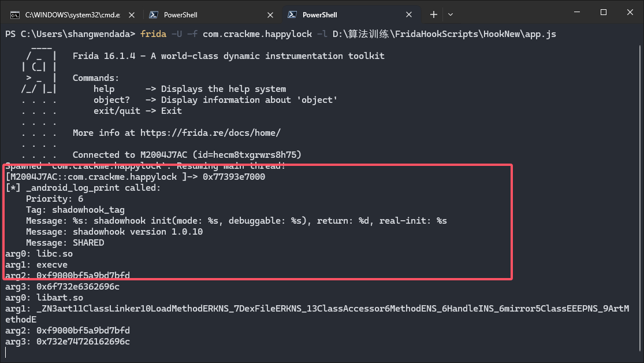The height and width of the screenshot is (363, 644).
Task: Open a new terminal tab with plus
Action: point(433,15)
